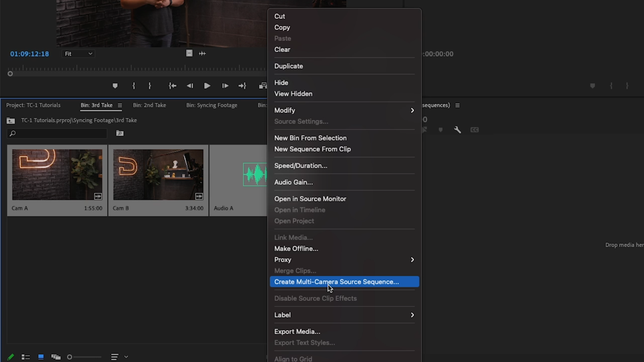This screenshot has width=644, height=362.
Task: Select Create Multi-Camera Source Sequence
Action: (x=344, y=282)
